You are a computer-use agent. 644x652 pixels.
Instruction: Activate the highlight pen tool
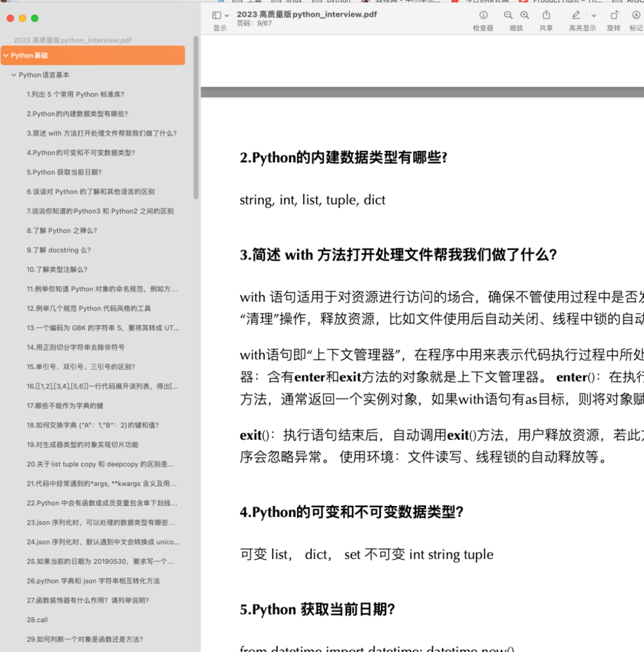(x=576, y=15)
